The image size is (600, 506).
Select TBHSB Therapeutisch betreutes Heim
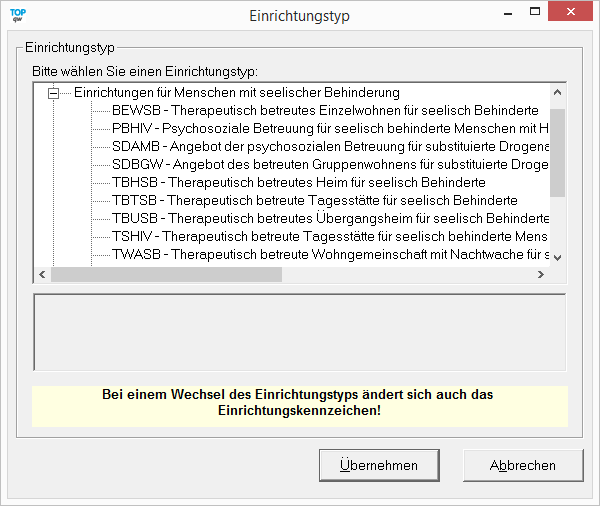(x=298, y=183)
